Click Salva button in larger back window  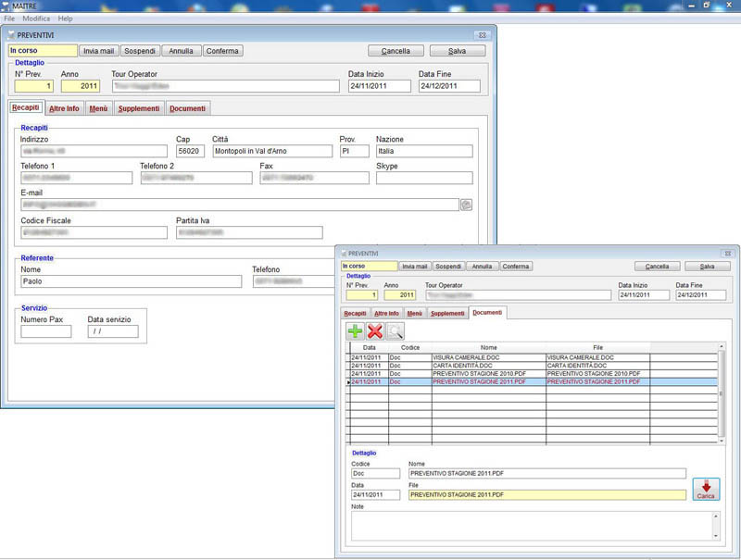458,51
